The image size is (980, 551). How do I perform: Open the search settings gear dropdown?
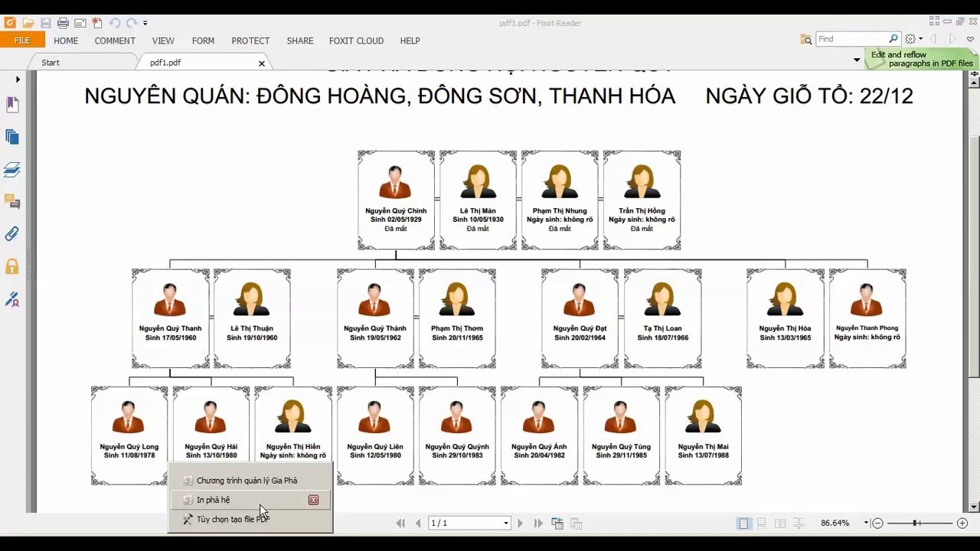[913, 39]
